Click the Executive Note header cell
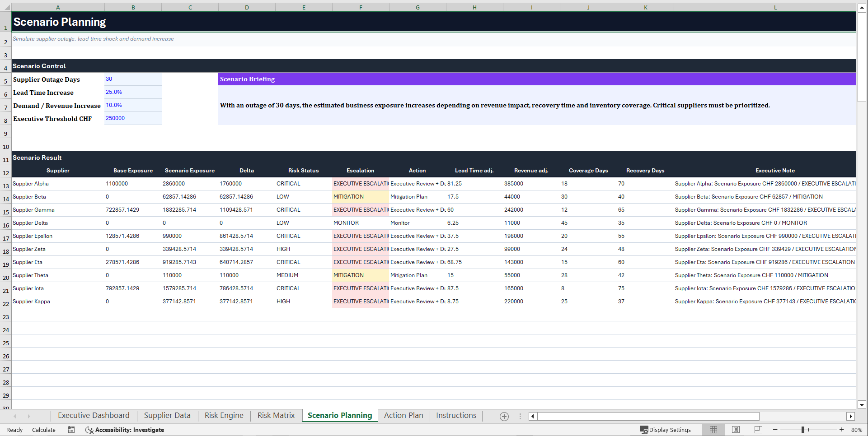The height and width of the screenshot is (436, 868). [775, 171]
